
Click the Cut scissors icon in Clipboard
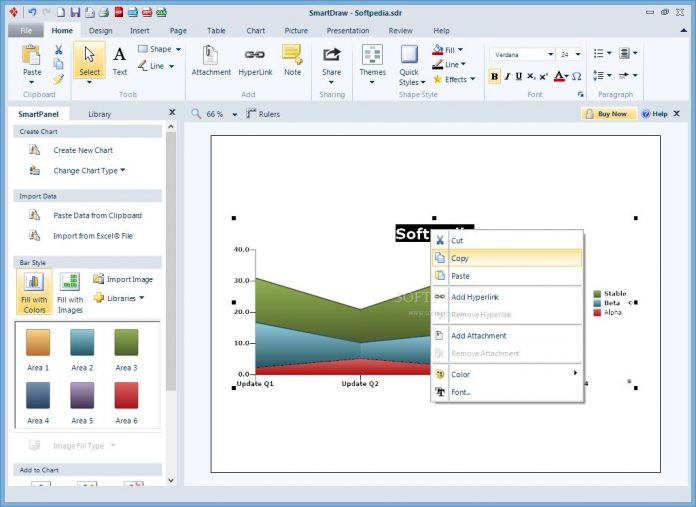[59, 50]
